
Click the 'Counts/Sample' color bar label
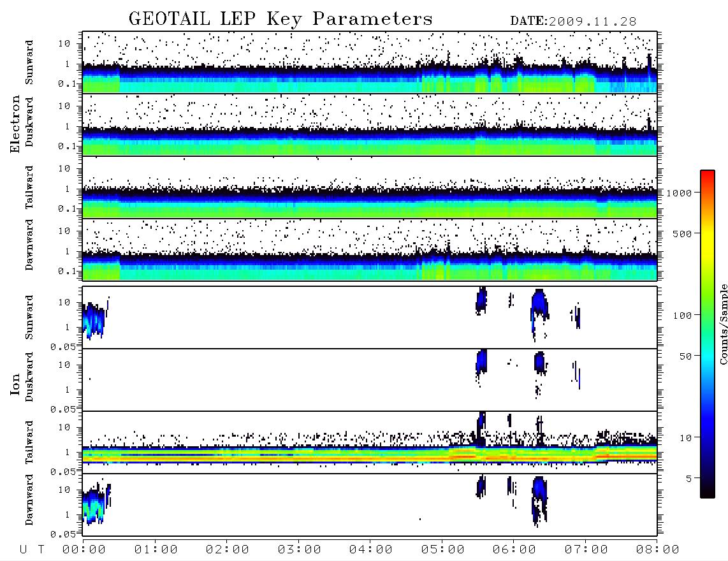click(724, 324)
